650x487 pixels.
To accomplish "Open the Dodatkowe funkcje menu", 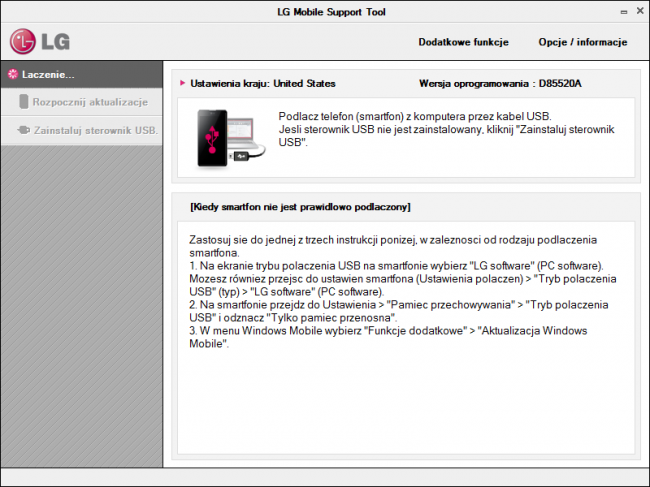I will pyautogui.click(x=463, y=42).
